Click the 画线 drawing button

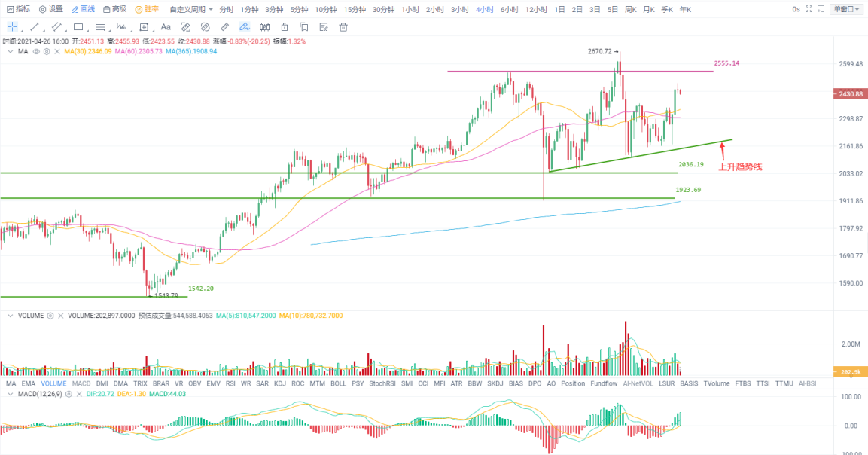click(83, 9)
